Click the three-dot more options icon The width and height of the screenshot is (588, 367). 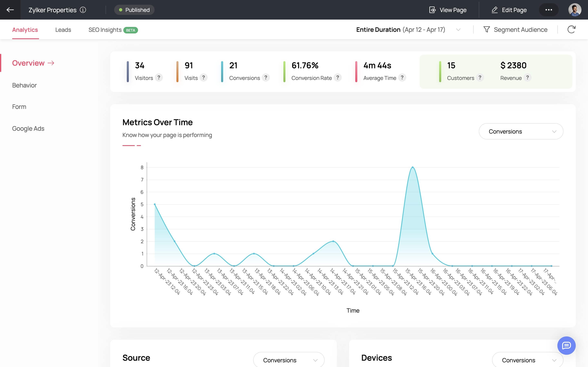point(549,10)
